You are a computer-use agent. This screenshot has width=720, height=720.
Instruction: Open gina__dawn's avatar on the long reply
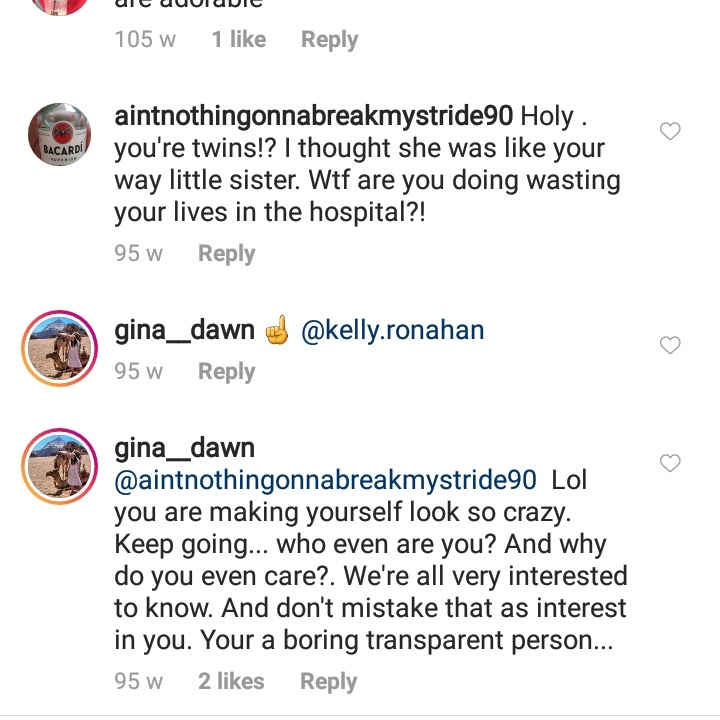pyautogui.click(x=60, y=466)
